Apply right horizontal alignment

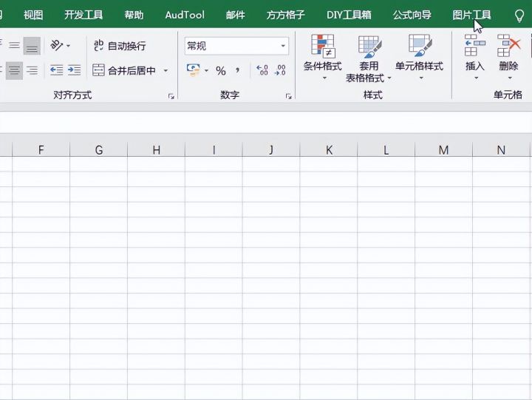33,71
